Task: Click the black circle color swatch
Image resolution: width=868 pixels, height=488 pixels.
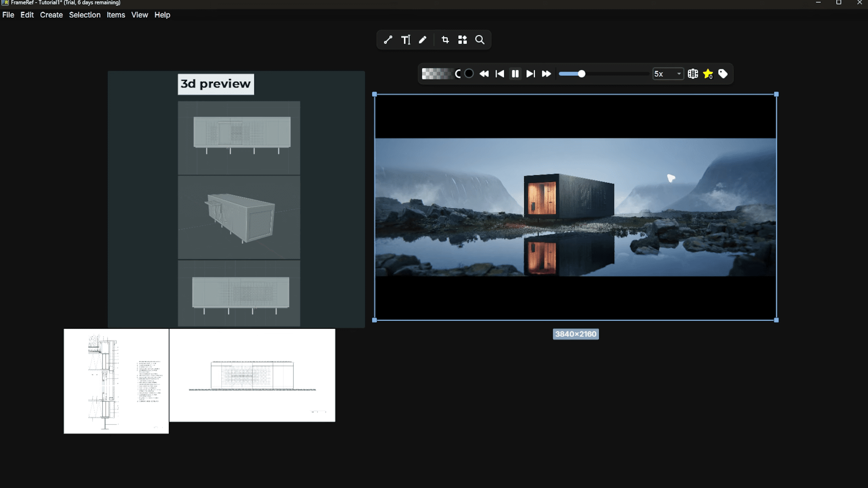Action: [469, 74]
